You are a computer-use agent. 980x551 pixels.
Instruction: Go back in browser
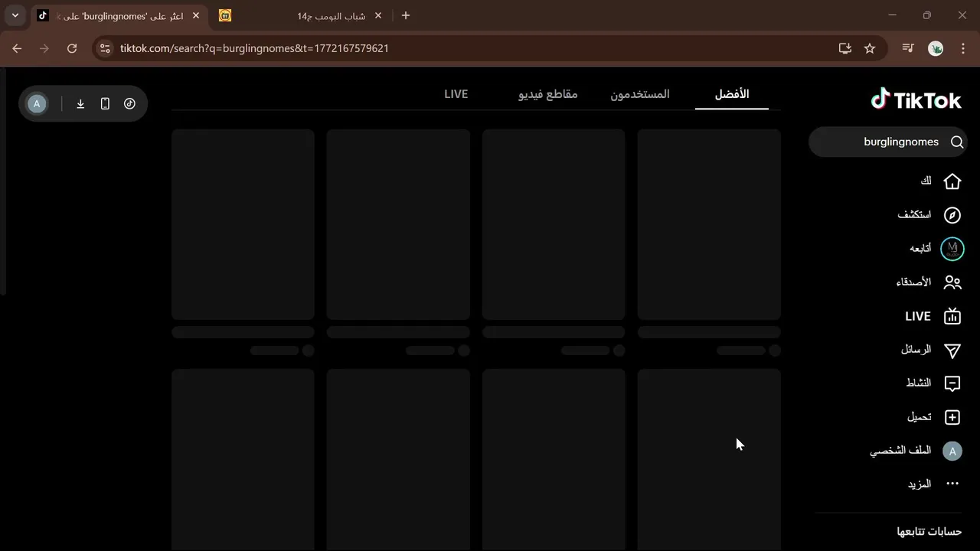point(17,48)
